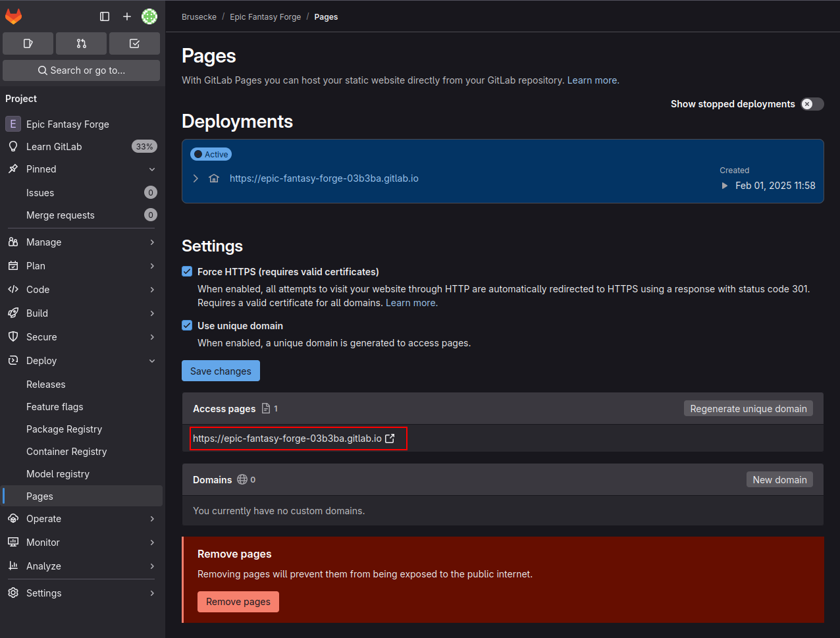Open the GitLab logo homepage

(x=14, y=16)
